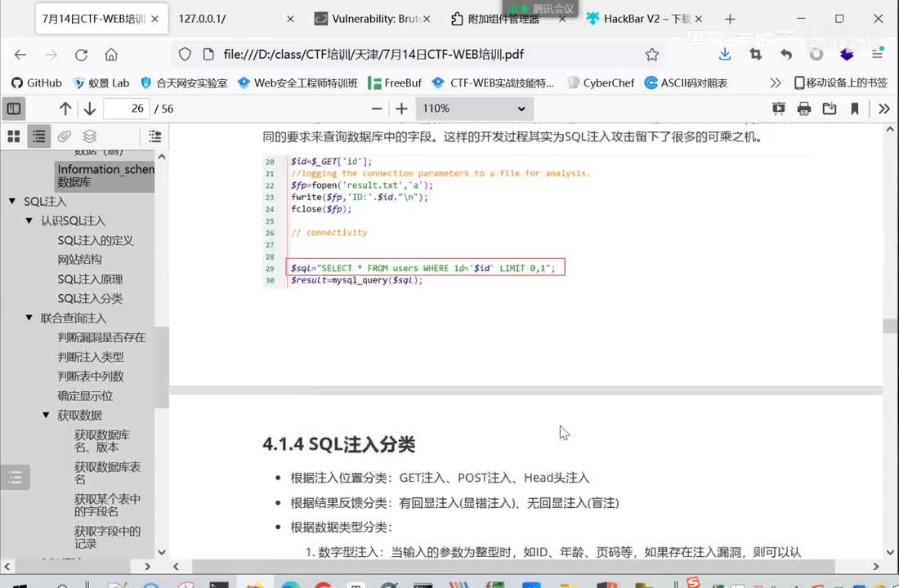
Task: Click the PDF vertical scrollbar thumb
Action: coord(890,326)
